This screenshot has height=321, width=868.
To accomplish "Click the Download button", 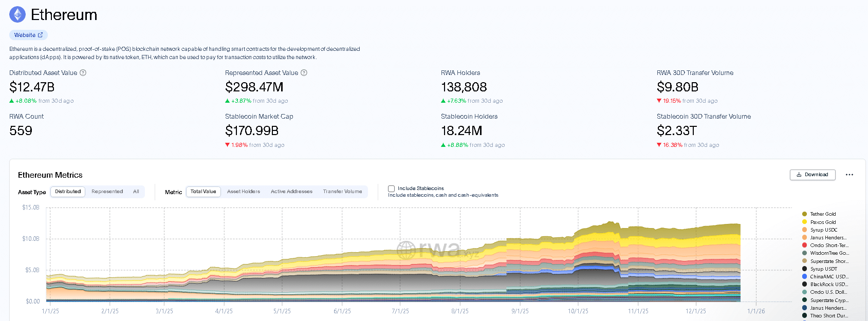I will pos(812,175).
